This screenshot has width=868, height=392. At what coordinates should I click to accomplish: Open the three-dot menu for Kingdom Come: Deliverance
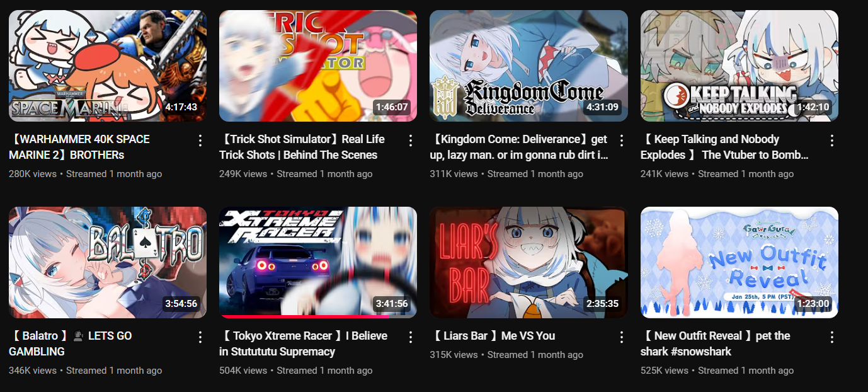coord(621,140)
